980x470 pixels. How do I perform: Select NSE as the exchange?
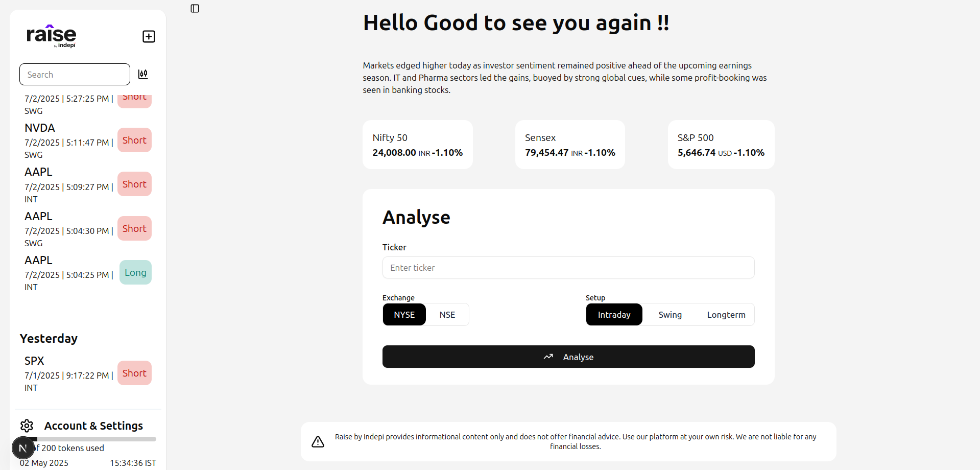coord(447,314)
